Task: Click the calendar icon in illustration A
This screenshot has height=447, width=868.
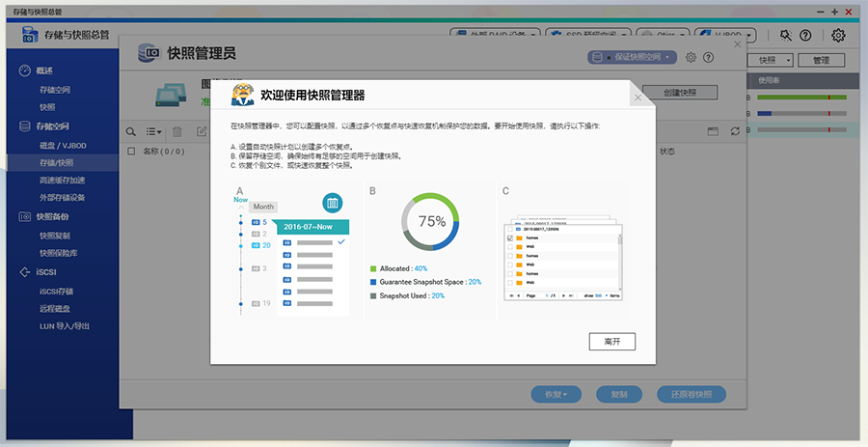Action: coord(332,203)
